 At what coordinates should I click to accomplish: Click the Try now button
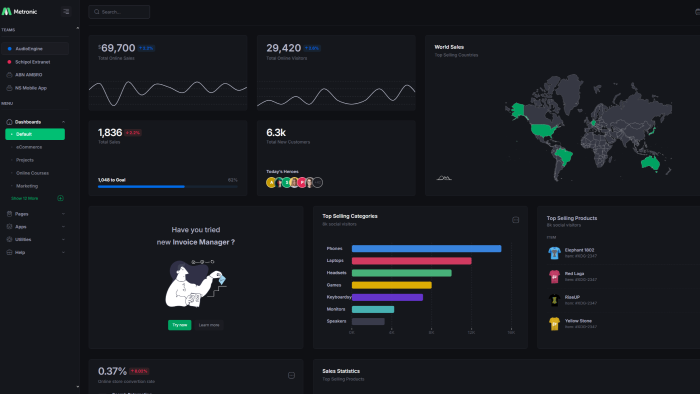coord(179,325)
